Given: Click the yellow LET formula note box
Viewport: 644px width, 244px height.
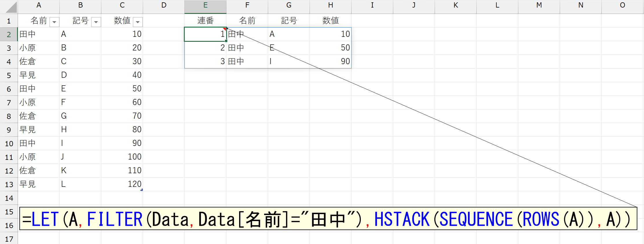Looking at the screenshot, I should (x=328, y=219).
